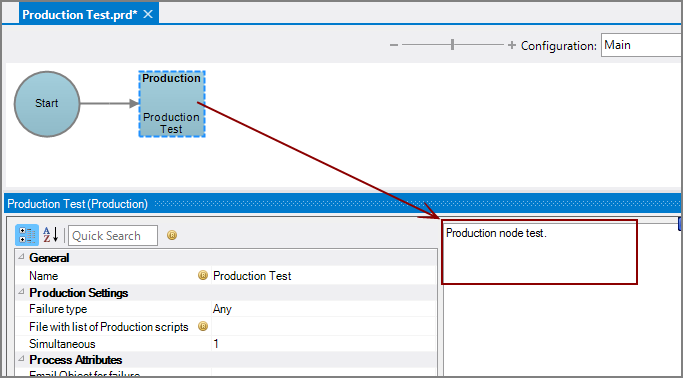The height and width of the screenshot is (378, 683).
Task: Click the Failure type value Any
Action: point(324,309)
